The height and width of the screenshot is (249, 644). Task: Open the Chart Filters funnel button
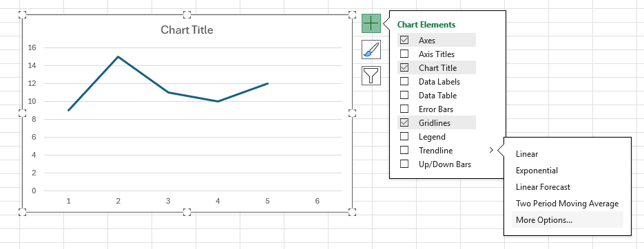pos(371,76)
